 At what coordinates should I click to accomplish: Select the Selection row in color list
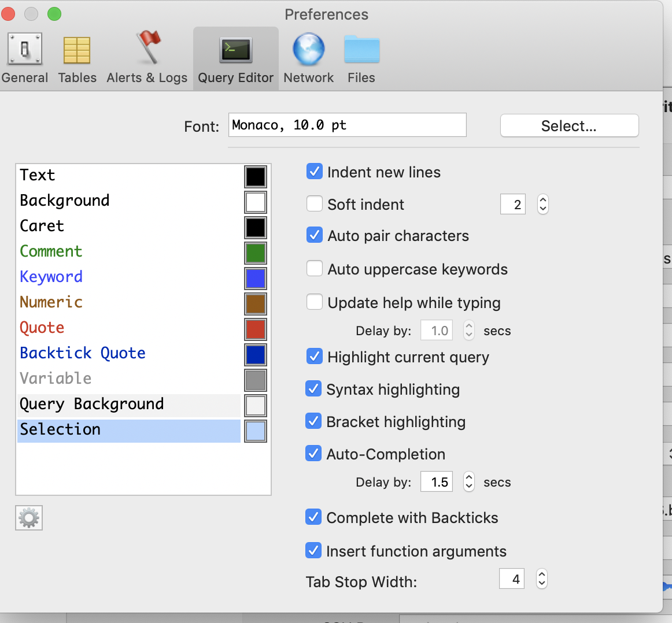click(129, 431)
